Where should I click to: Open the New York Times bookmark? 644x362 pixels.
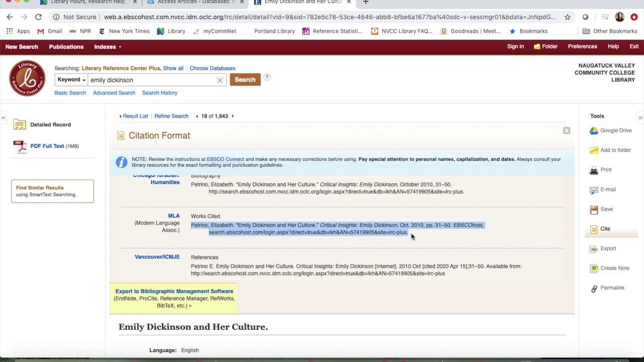pyautogui.click(x=124, y=31)
